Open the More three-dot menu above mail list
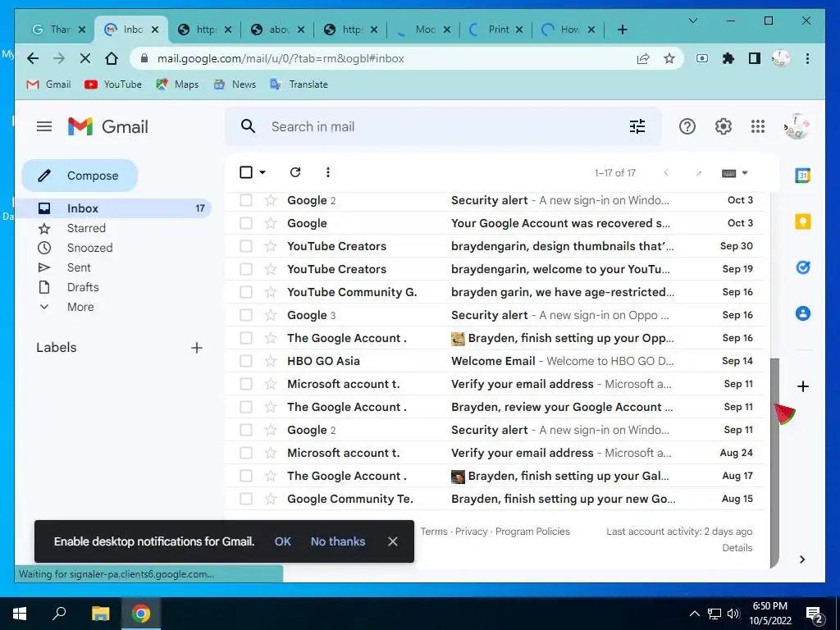840x630 pixels. [x=328, y=172]
